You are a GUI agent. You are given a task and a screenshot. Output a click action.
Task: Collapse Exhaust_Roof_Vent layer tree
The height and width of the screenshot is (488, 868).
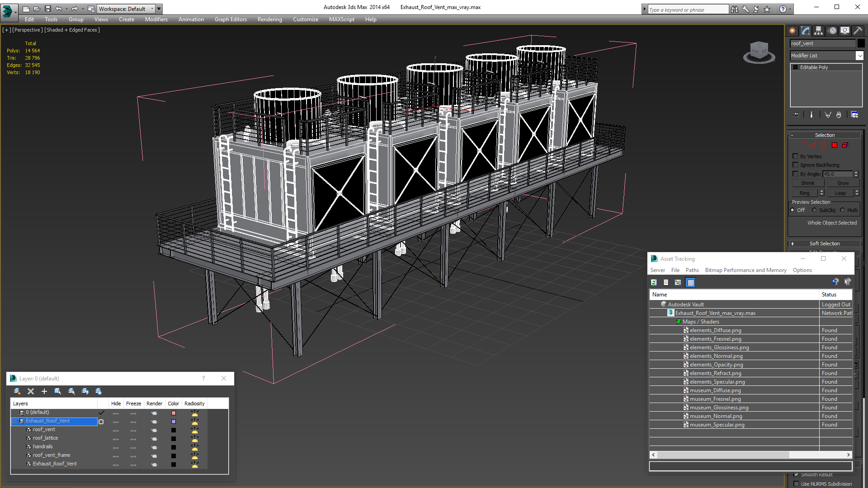click(x=14, y=421)
